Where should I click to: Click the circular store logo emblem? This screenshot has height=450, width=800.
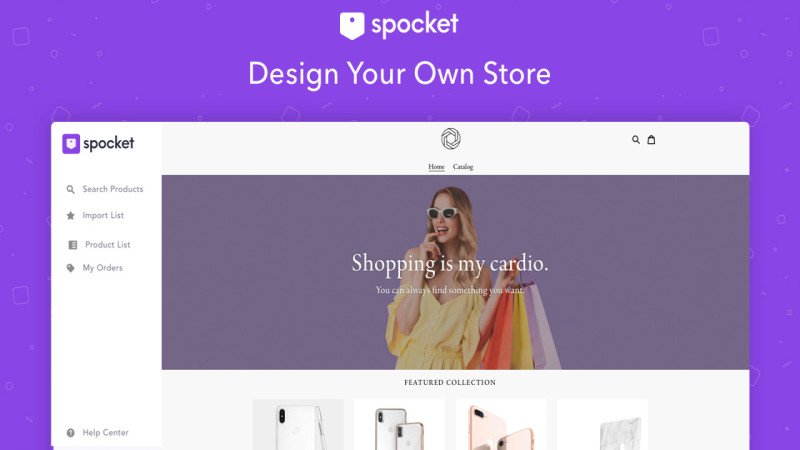(x=451, y=139)
